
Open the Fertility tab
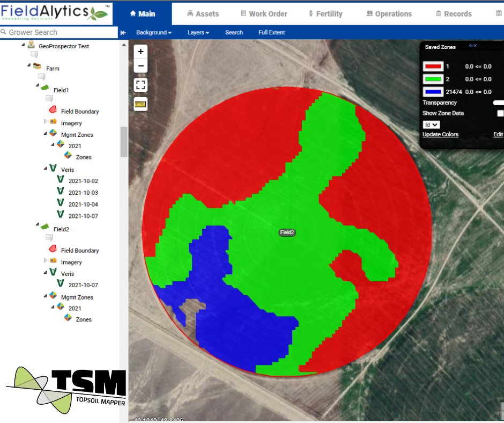pos(325,14)
